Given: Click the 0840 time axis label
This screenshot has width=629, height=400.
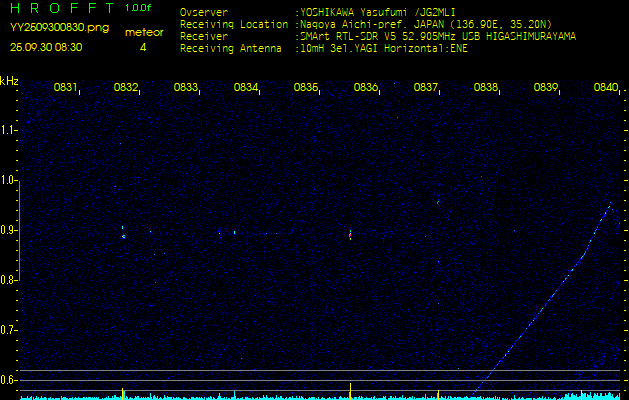Looking at the screenshot, I should pos(605,87).
